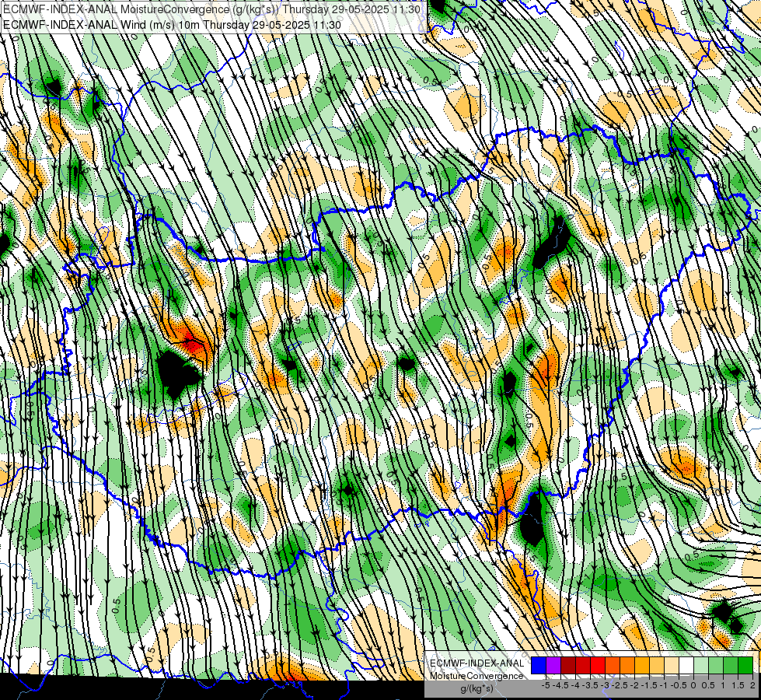Click the legend unit 'g/(kg*s)'

[x=476, y=689]
